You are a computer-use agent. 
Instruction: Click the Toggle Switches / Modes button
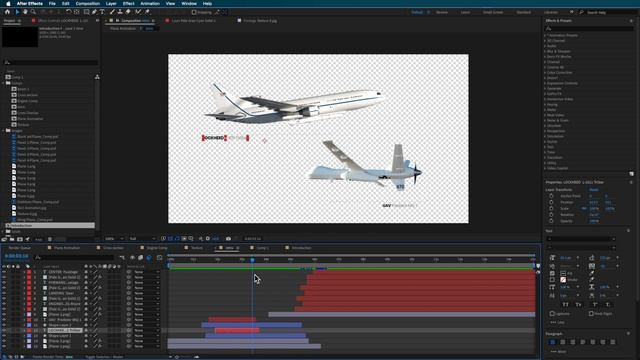104,357
